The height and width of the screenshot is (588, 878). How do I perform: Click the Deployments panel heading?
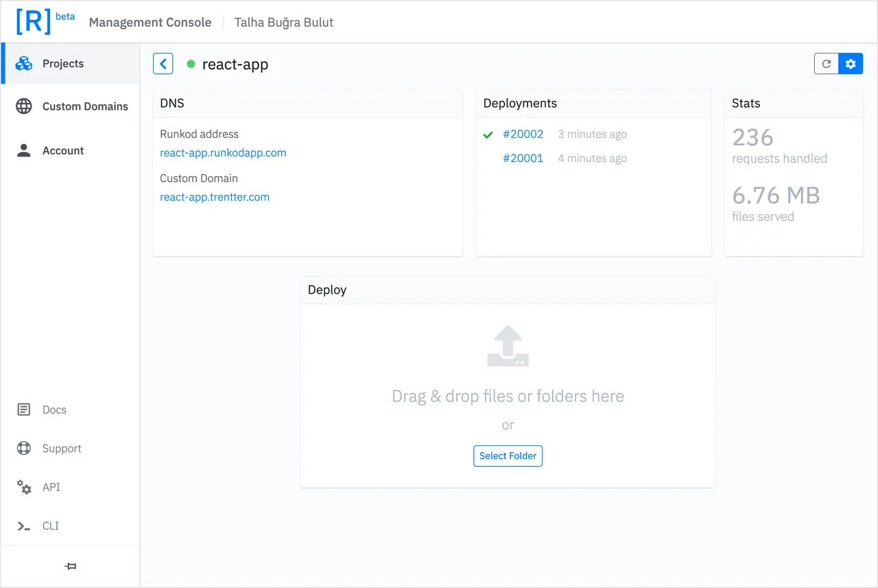(520, 103)
